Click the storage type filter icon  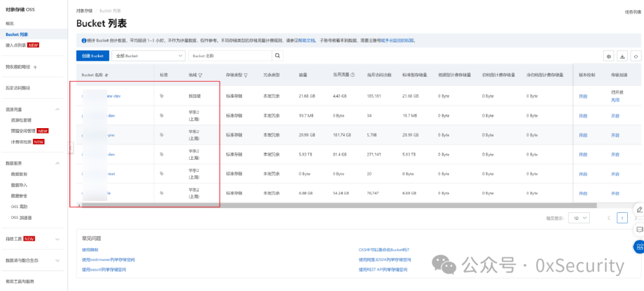tap(246, 76)
